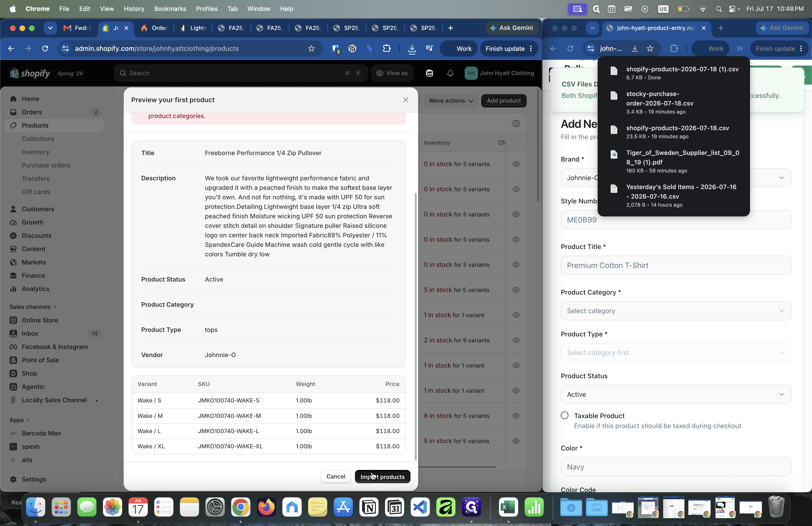Expand the Sales channels section
Image resolution: width=812 pixels, height=526 pixels.
[33, 306]
